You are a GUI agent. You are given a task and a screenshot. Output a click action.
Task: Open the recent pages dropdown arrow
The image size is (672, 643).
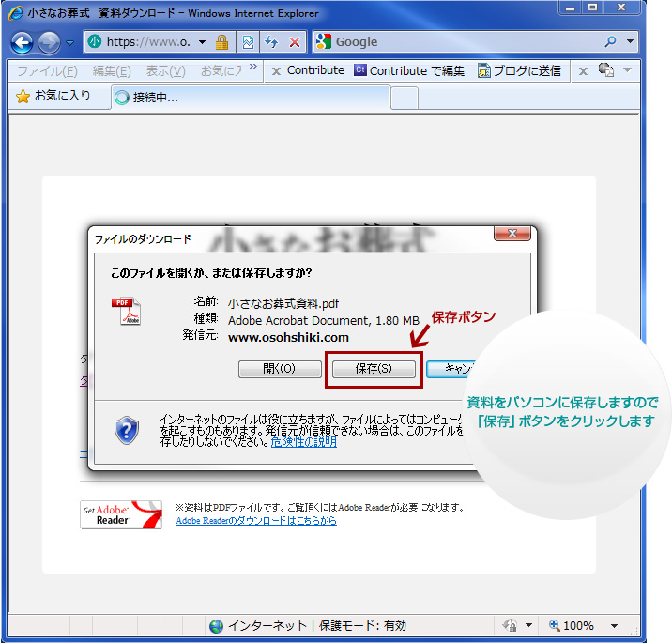pyautogui.click(x=70, y=43)
